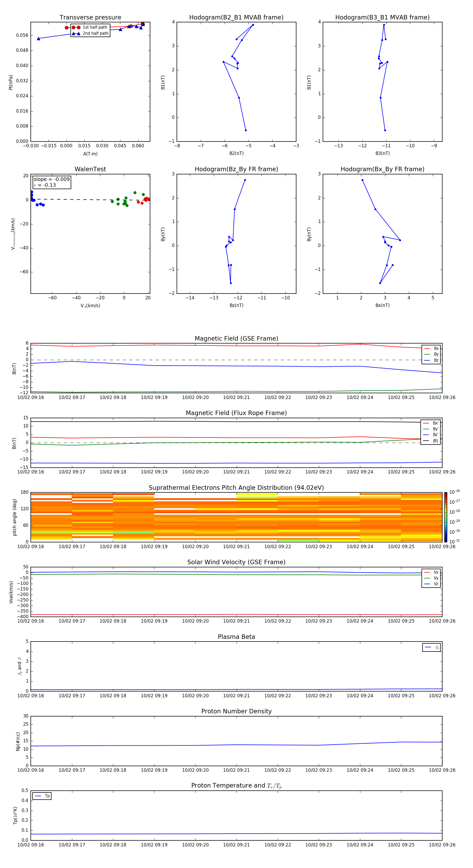Click the "Magnetic Field (GSE Frame)" title

click(236, 339)
